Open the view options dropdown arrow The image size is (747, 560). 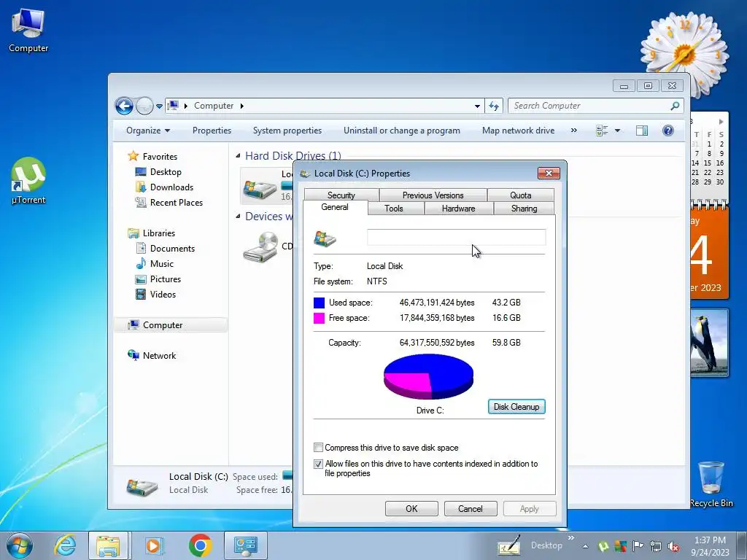617,131
